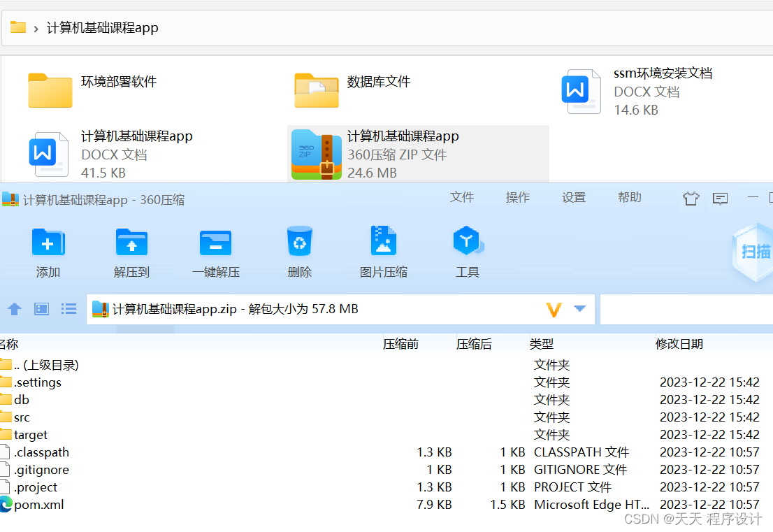This screenshot has height=532, width=773.
Task: Click the 7.9 KB size of pom.xml
Action: point(434,505)
